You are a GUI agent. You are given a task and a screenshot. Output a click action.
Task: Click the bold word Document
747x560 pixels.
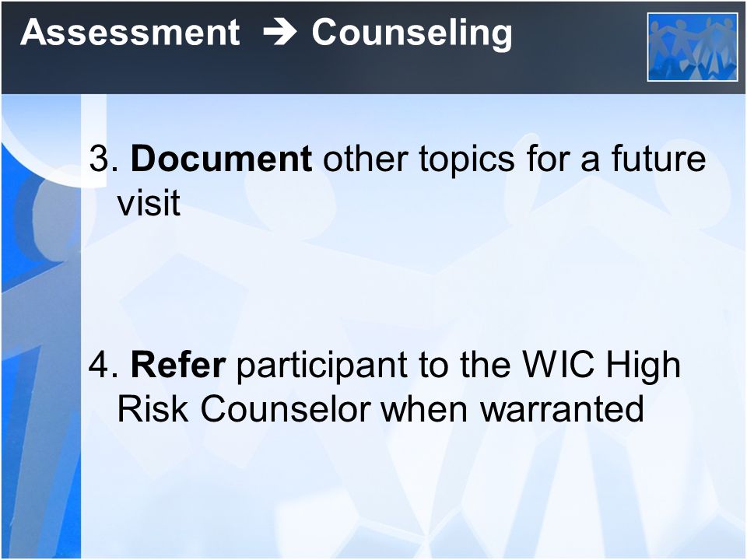[222, 159]
